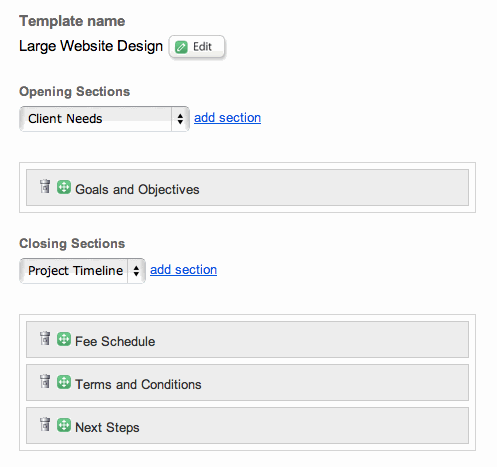Click move handle beside Terms and Conditions
This screenshot has width=497, height=467.
coord(64,382)
